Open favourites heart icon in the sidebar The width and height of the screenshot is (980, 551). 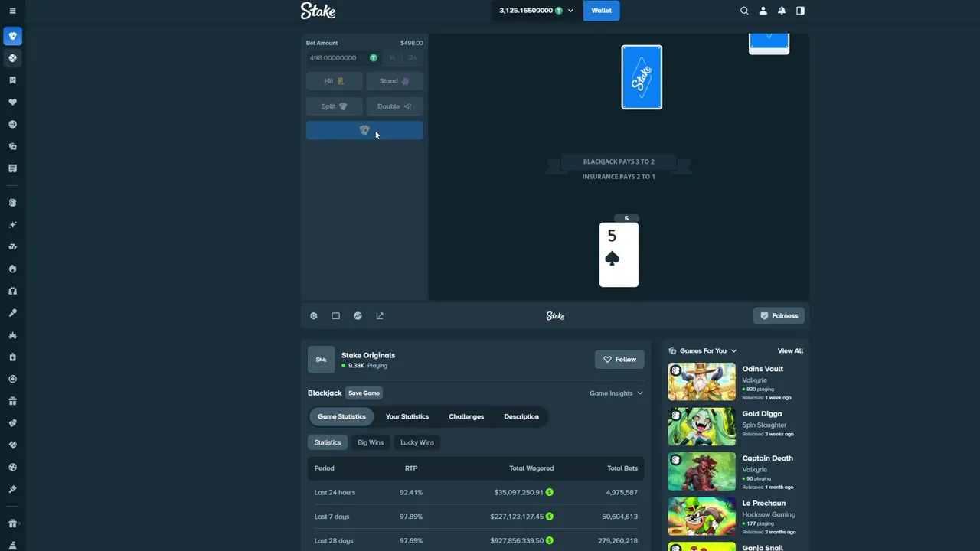pyautogui.click(x=12, y=102)
